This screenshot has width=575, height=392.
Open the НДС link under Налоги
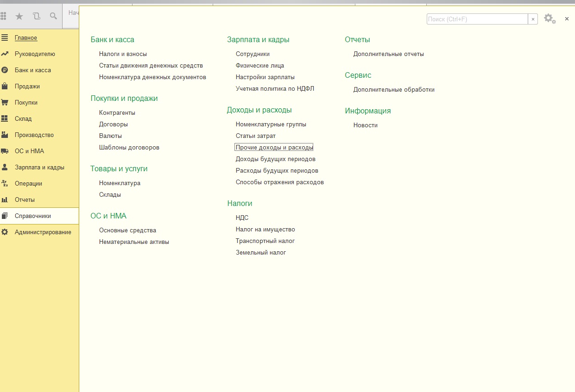(242, 218)
